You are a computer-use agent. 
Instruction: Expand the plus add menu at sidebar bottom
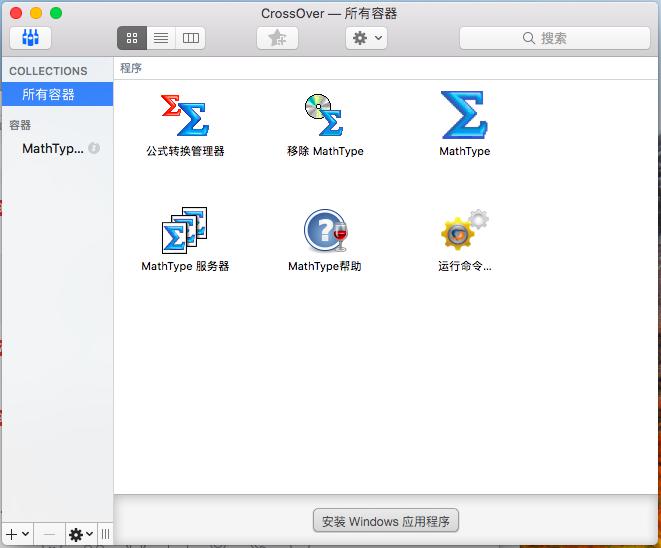click(x=18, y=534)
